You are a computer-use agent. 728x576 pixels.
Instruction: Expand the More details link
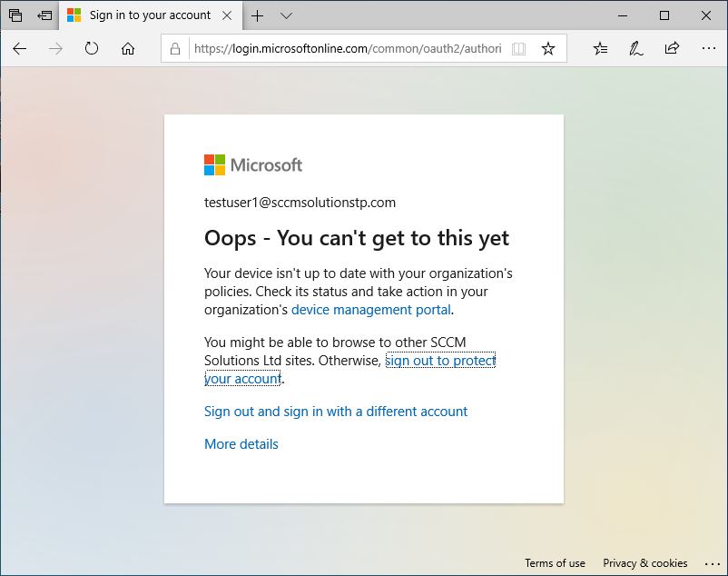(241, 444)
